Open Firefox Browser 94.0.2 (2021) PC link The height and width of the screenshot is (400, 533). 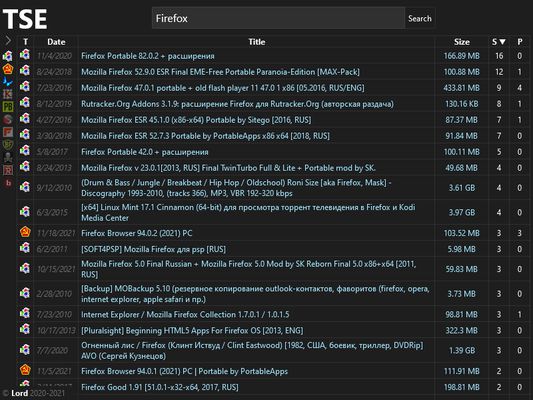point(137,233)
